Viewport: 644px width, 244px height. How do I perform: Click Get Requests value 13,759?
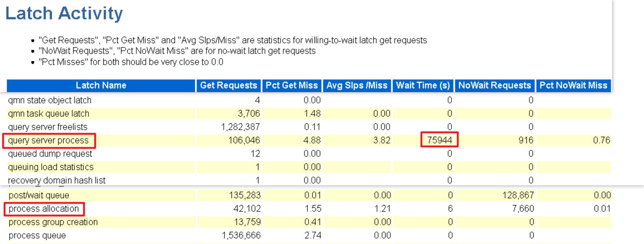coord(247,222)
